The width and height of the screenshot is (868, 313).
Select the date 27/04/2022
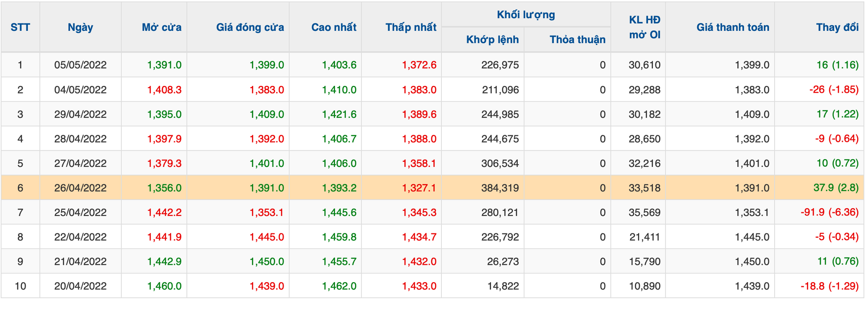[80, 163]
